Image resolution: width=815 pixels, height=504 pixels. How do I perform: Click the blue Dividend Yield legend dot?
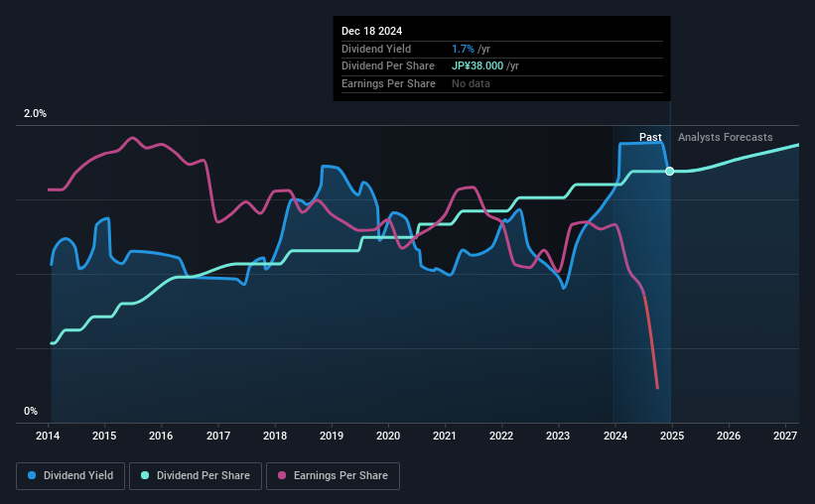coord(32,475)
